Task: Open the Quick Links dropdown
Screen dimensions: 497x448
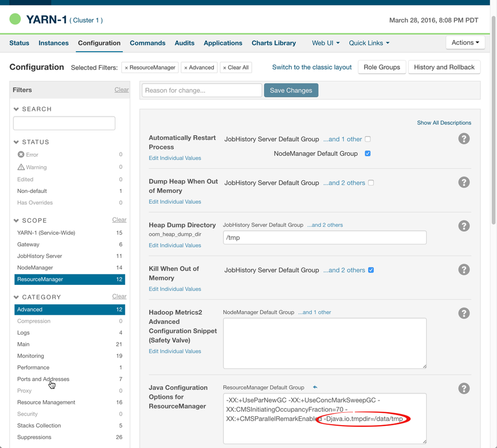Action: click(369, 43)
